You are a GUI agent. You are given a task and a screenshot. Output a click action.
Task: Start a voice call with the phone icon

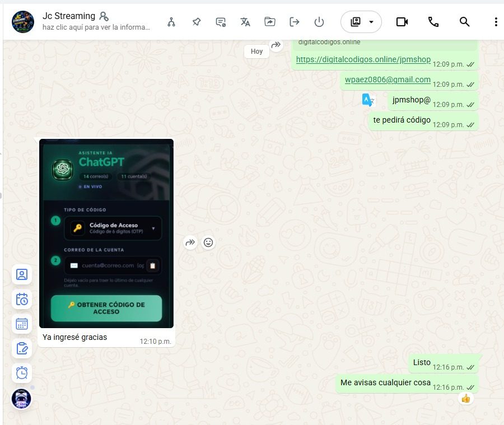433,22
